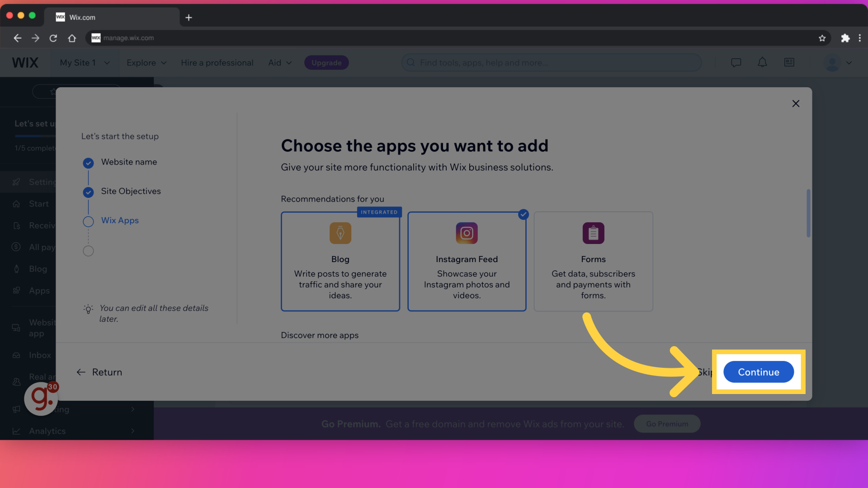This screenshot has width=868, height=488.
Task: Click the browser forward arrow
Action: click(x=35, y=38)
